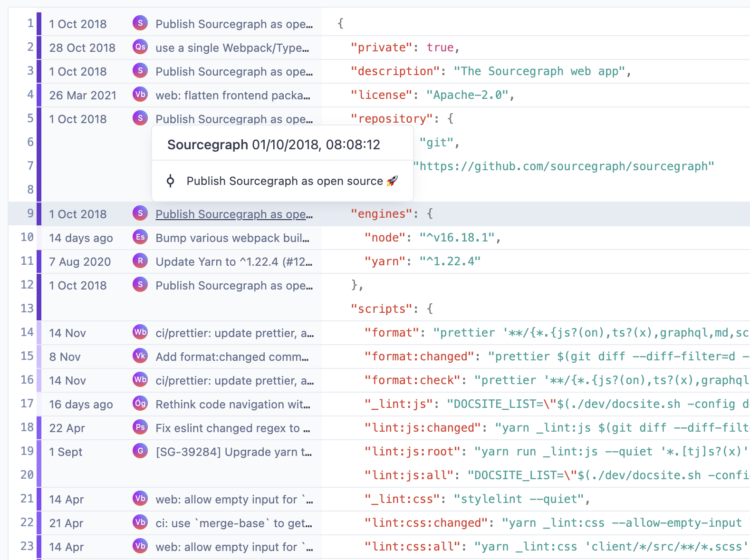Open line 5 Publish Sourcegraph commit link
This screenshot has width=750, height=560.
pos(234,119)
